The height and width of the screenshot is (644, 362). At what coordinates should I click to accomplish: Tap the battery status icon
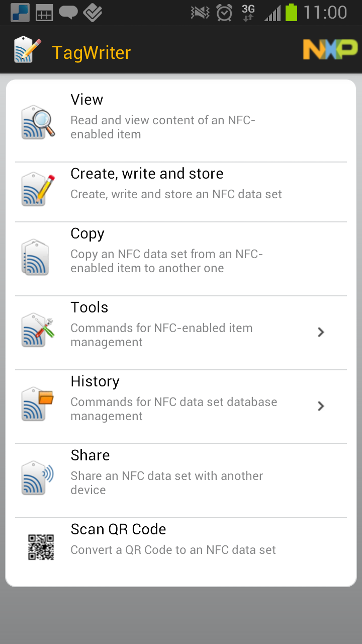(291, 12)
